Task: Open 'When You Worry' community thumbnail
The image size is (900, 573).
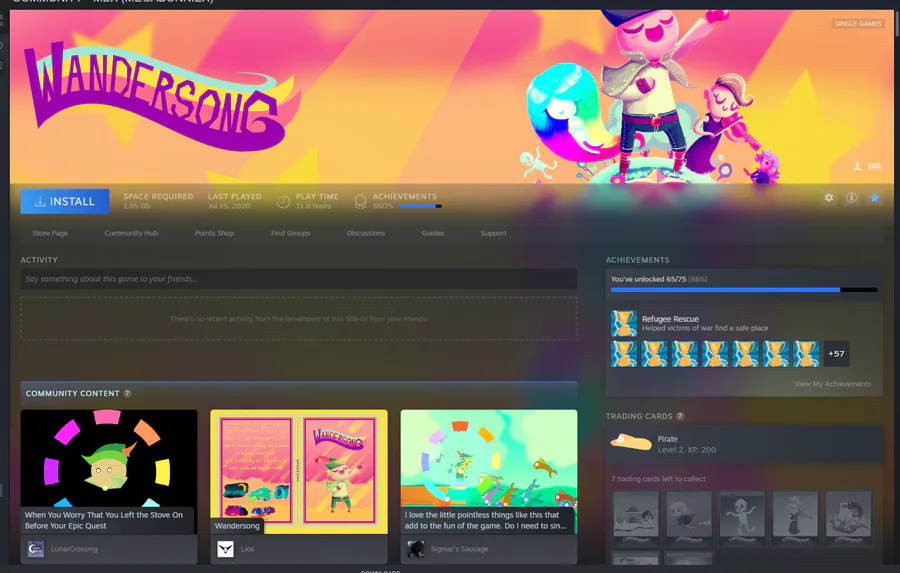Action: pos(108,471)
